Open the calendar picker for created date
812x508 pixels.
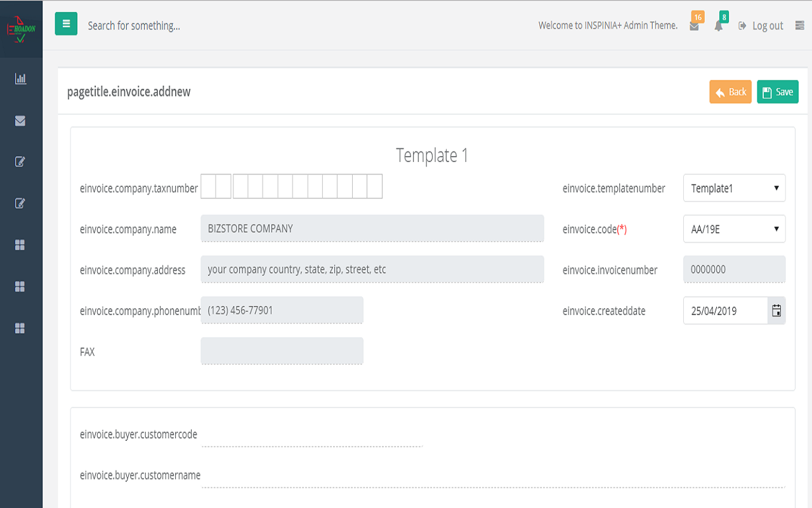[x=776, y=311]
